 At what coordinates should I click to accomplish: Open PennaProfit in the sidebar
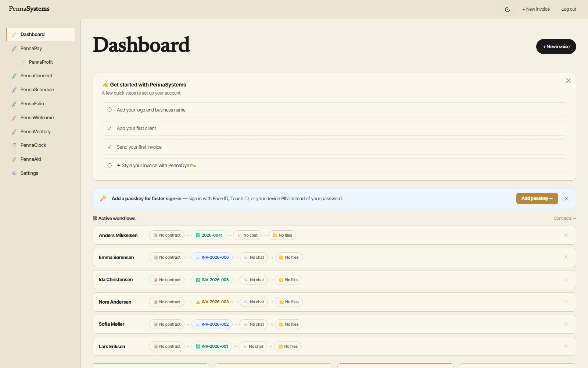[x=43, y=62]
